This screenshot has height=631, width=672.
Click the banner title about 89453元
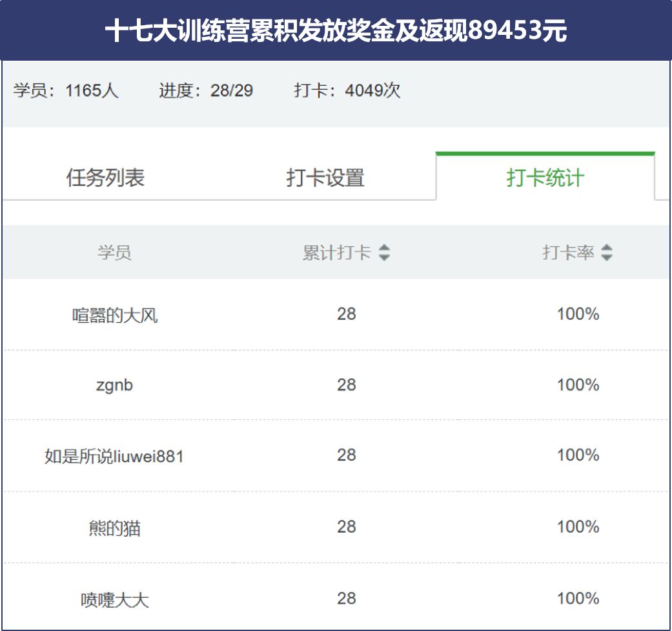(x=336, y=30)
